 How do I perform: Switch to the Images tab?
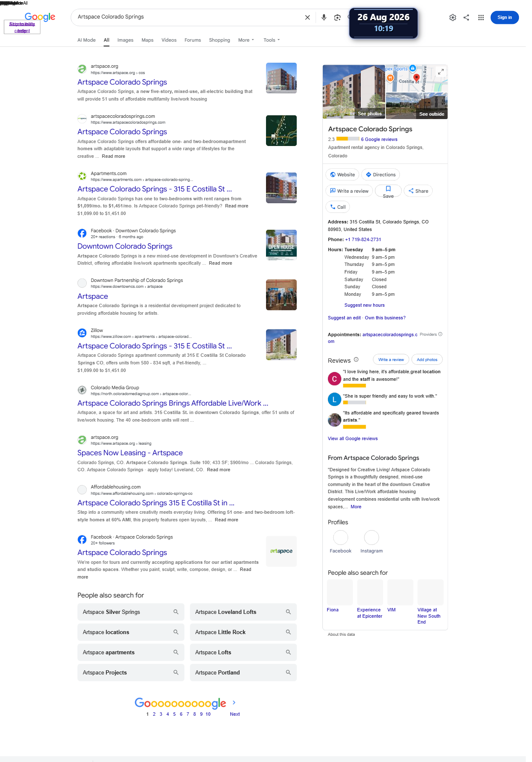[125, 40]
